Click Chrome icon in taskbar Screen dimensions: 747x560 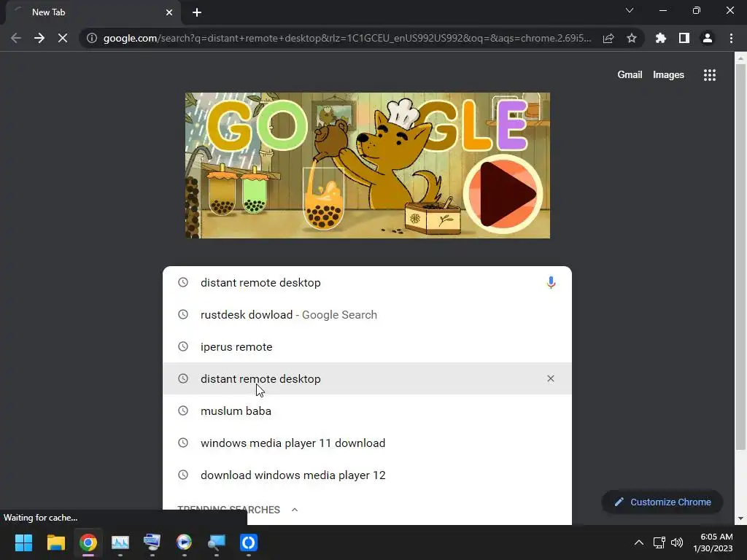(x=88, y=542)
